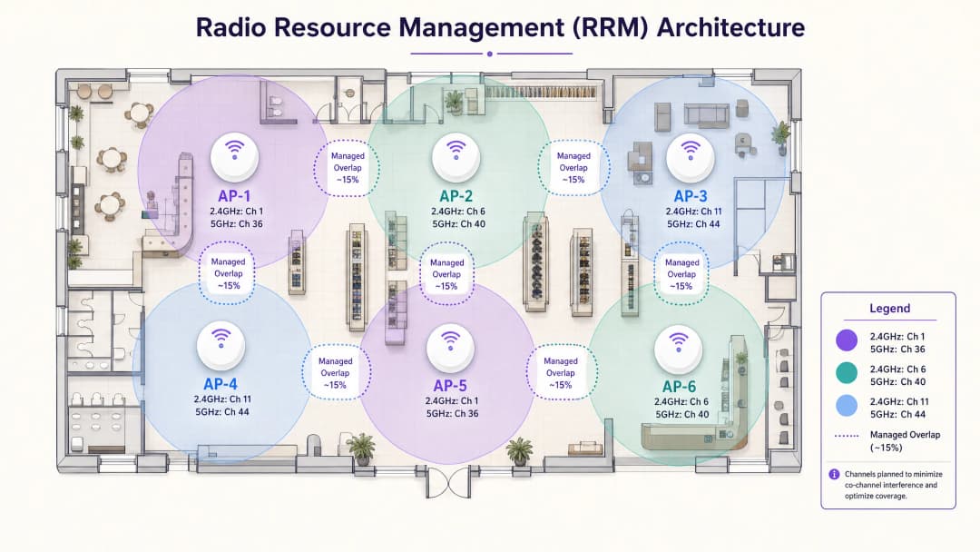Click '5GHz: Ch 36' under AP-5
Viewport: 980px width, 552px height.
[x=453, y=413]
